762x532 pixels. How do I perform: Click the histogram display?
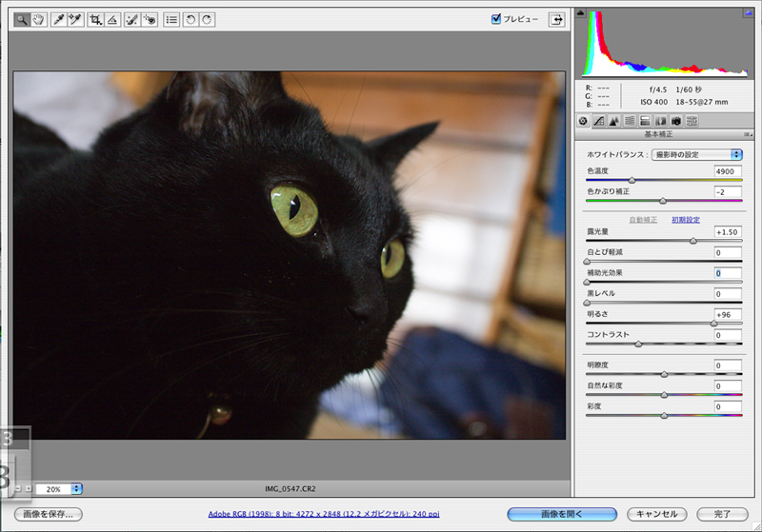[665, 43]
